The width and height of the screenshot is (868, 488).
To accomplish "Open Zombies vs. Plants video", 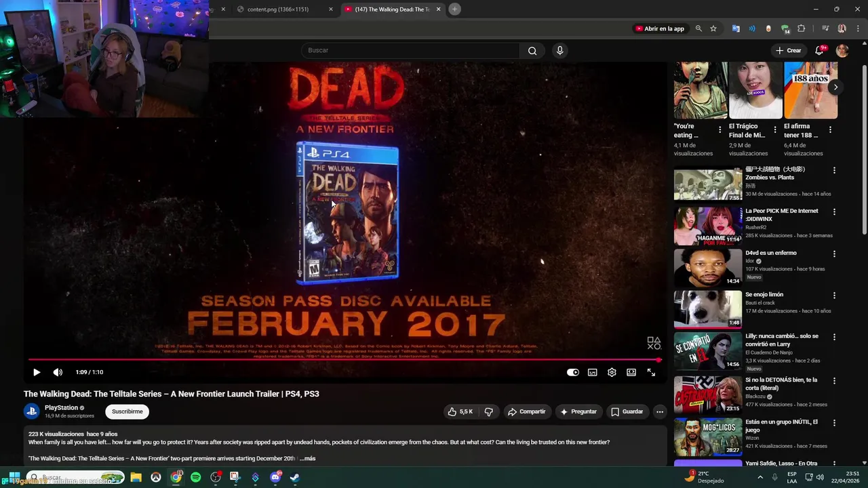I will pyautogui.click(x=708, y=184).
